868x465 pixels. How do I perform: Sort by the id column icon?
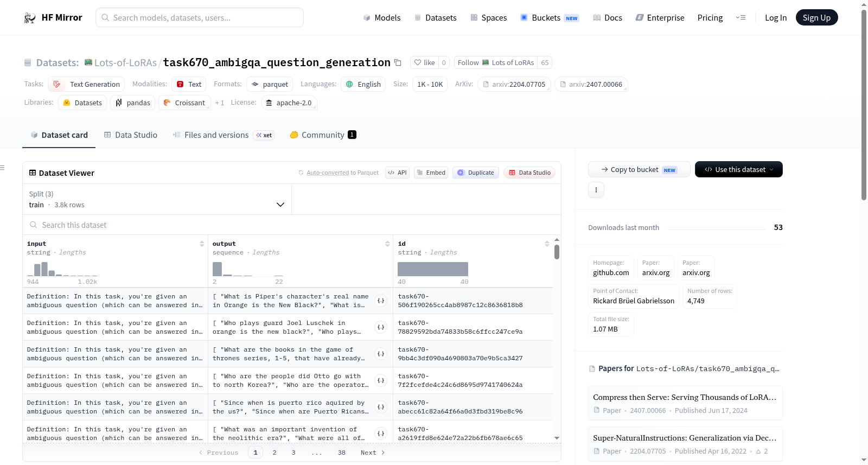point(547,244)
